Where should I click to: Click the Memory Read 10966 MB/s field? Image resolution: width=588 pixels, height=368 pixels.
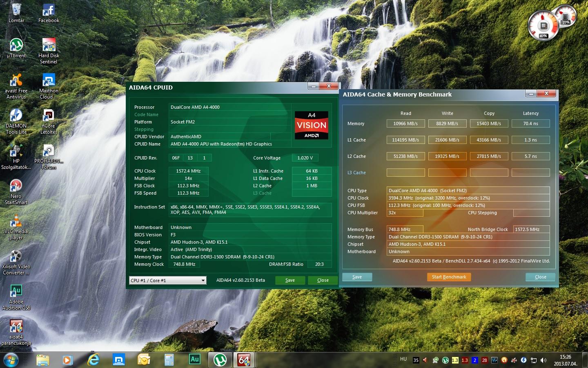[405, 123]
